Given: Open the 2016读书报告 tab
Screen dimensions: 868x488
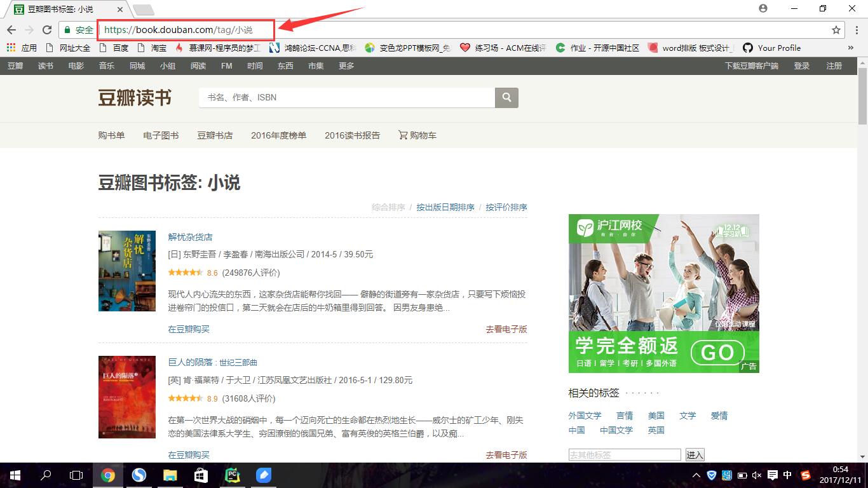Looking at the screenshot, I should (352, 135).
